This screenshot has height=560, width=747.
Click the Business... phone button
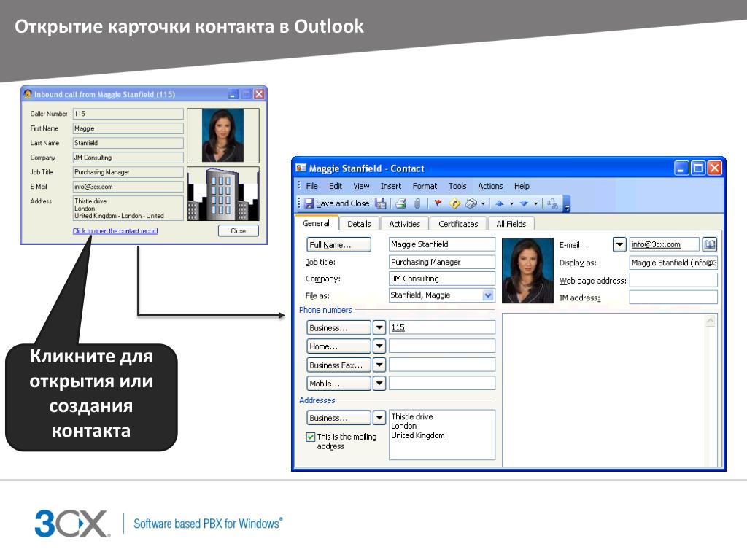coord(338,327)
